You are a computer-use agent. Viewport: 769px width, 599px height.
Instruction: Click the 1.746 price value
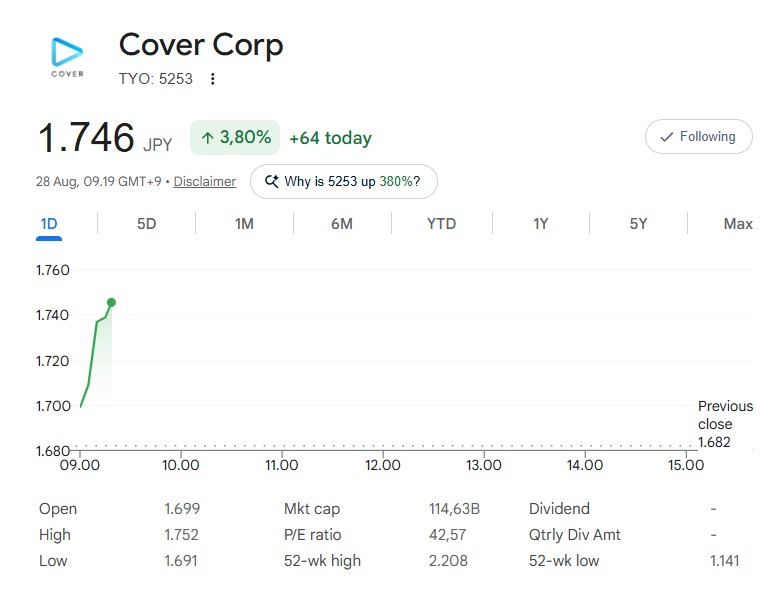point(86,137)
